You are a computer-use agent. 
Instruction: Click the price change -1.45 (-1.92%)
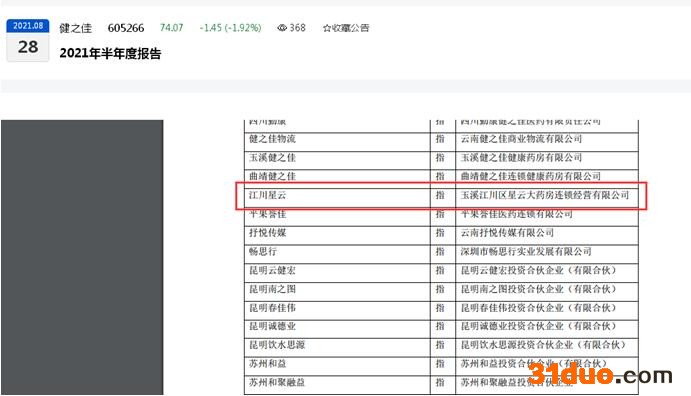point(230,28)
